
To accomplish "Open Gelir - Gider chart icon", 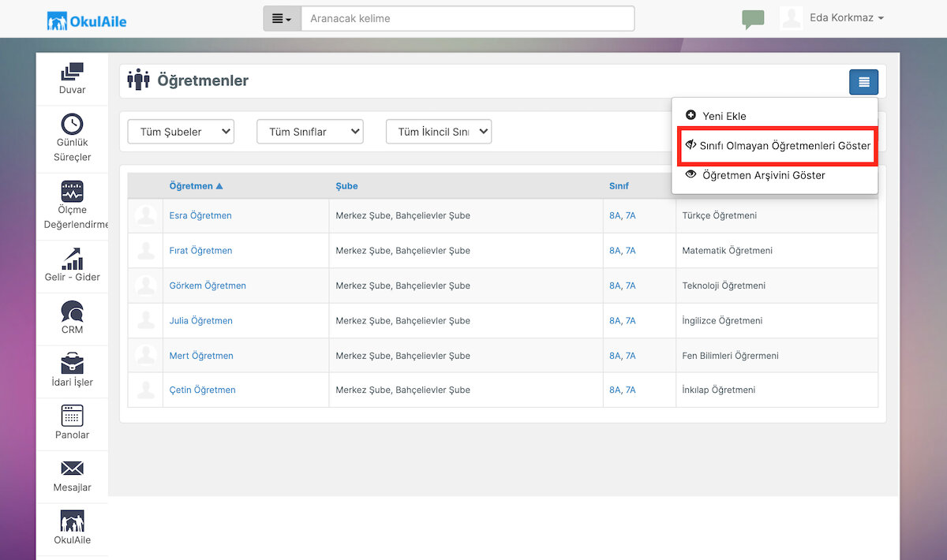I will pyautogui.click(x=72, y=259).
